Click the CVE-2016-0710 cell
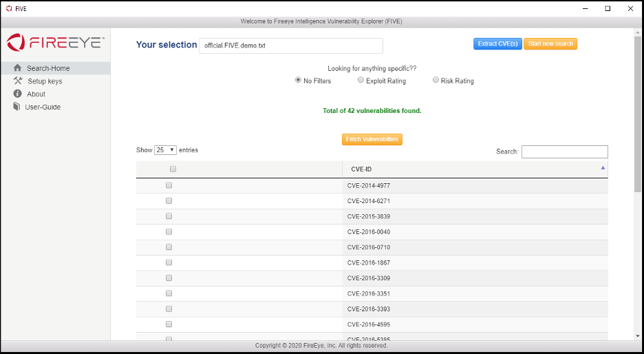 click(x=475, y=247)
